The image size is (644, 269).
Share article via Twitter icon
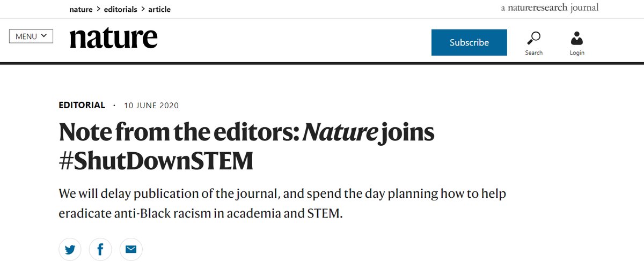[70, 249]
